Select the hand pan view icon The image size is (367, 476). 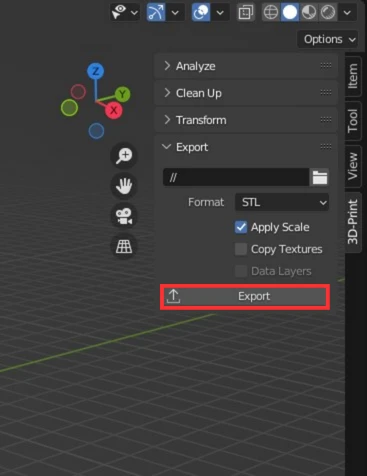(x=124, y=186)
